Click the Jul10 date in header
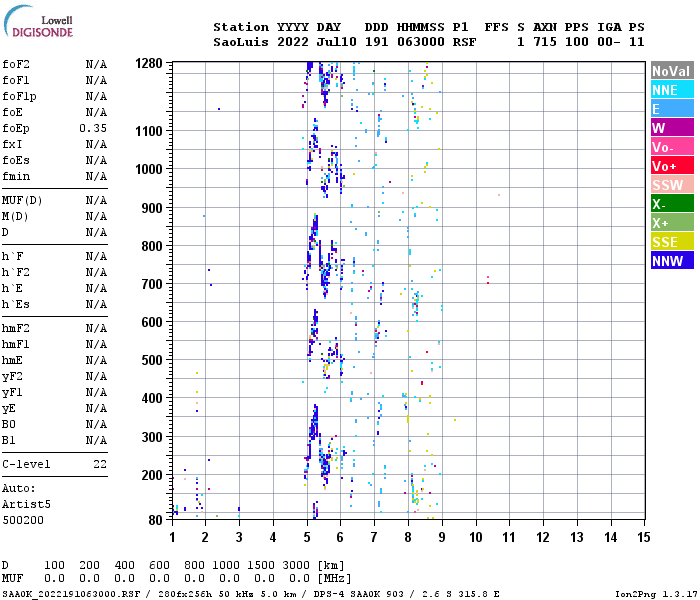This screenshot has width=700, height=600. [x=337, y=42]
